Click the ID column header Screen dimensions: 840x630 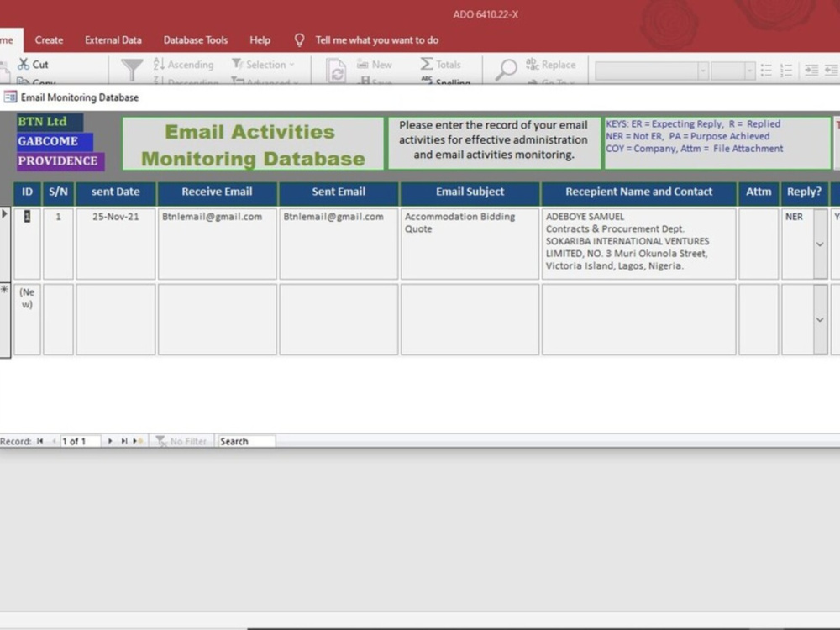[27, 192]
